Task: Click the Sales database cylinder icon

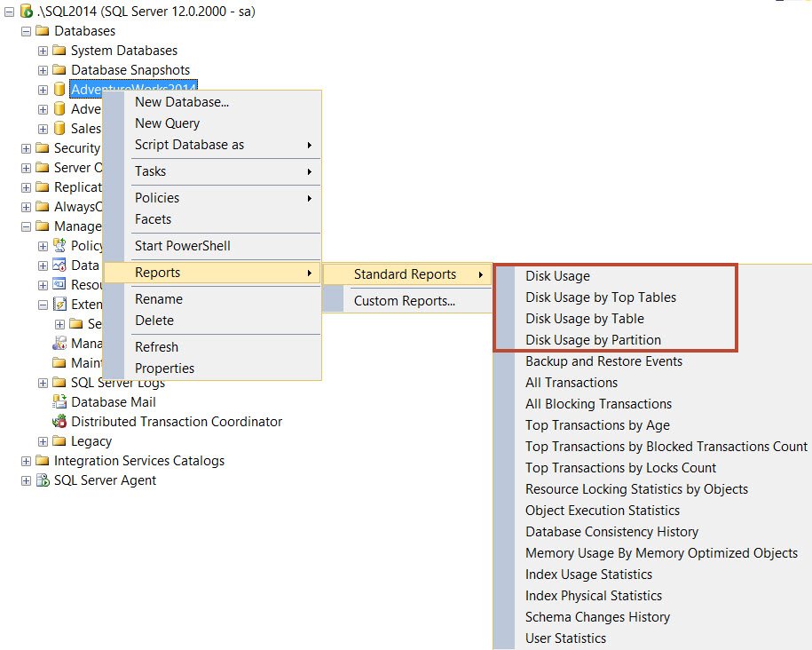Action: pos(59,128)
